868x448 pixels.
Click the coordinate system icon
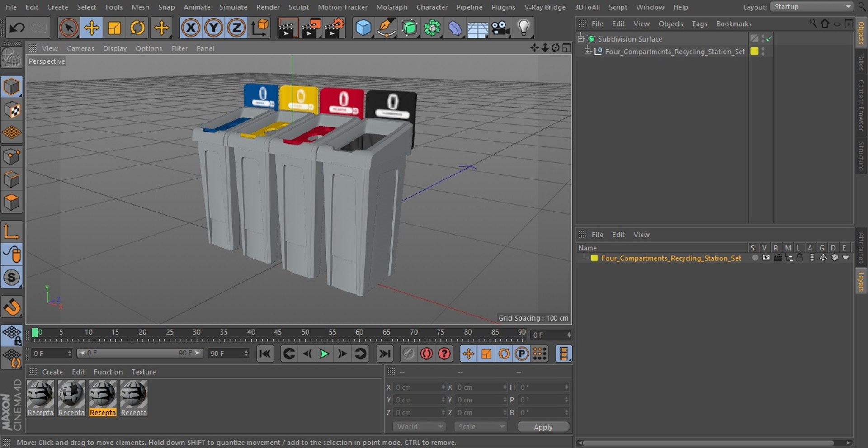(260, 28)
